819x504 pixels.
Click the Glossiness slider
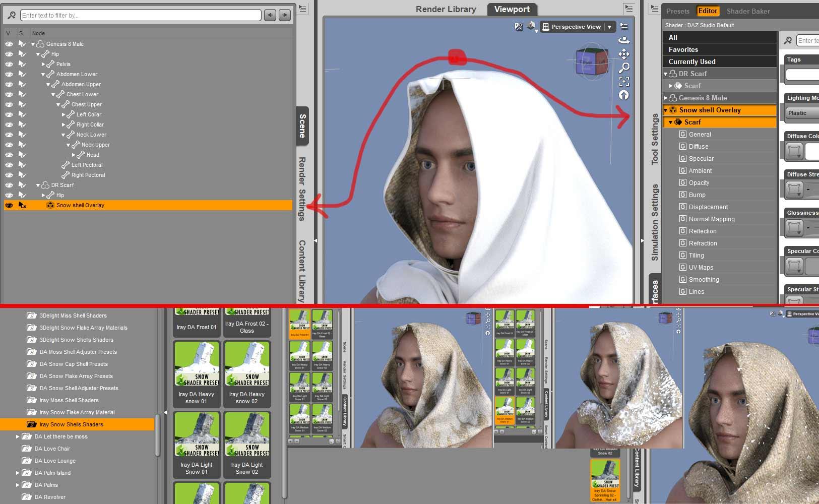tap(812, 228)
